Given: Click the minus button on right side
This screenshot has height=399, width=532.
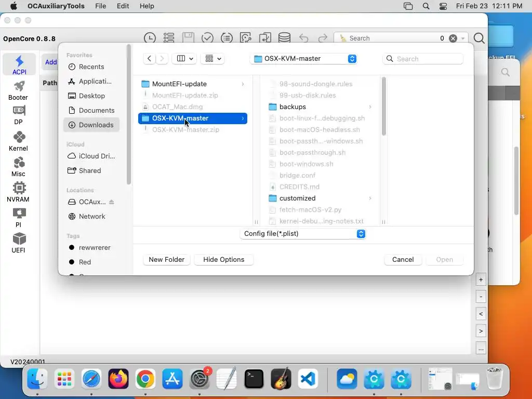Looking at the screenshot, I should (x=481, y=297).
